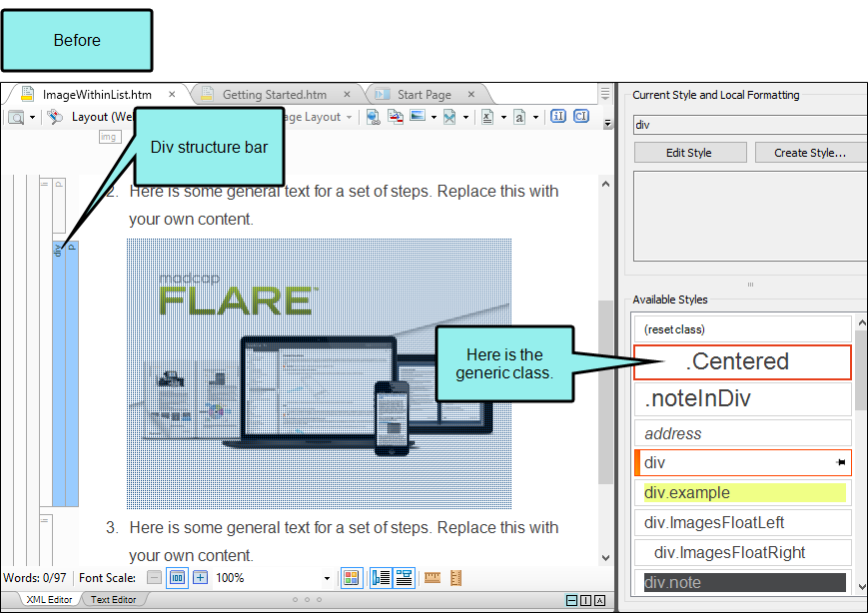Click the insert snippet icon
868x613 pixels.
(449, 117)
